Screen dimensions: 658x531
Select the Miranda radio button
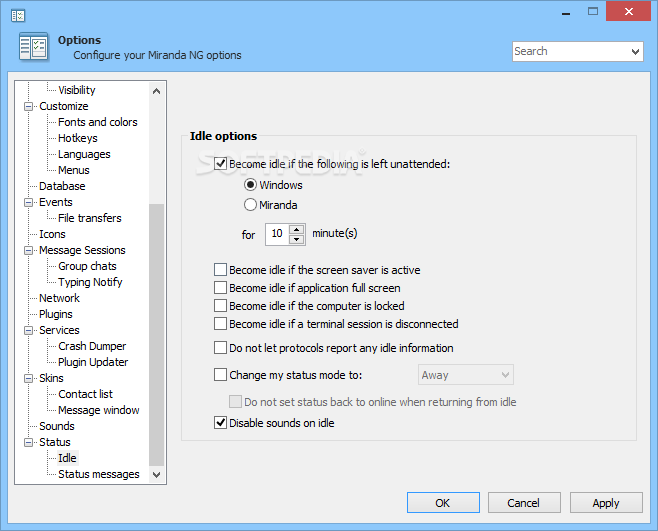coord(250,204)
